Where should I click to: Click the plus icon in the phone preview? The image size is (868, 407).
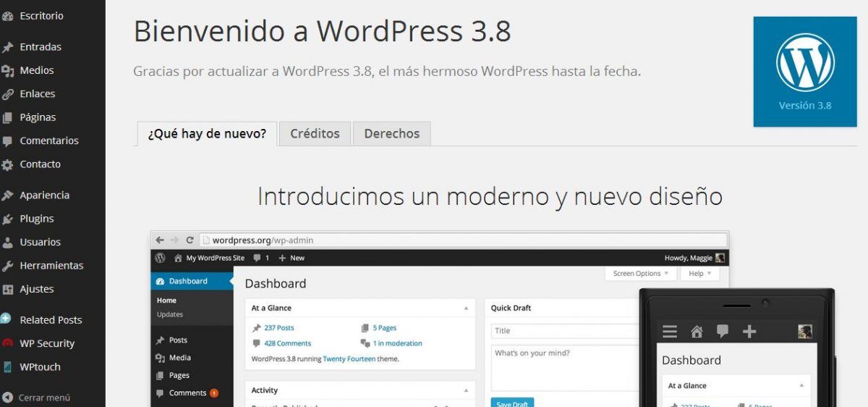click(749, 332)
